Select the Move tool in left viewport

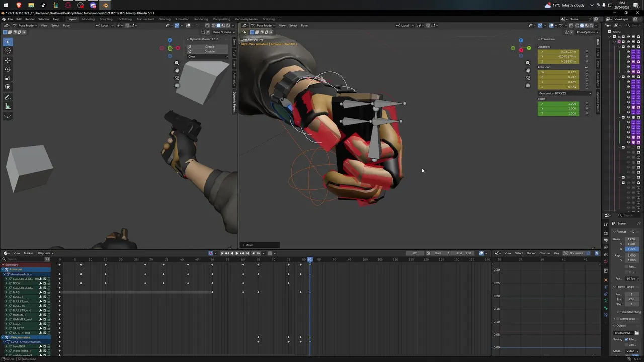(x=8, y=60)
